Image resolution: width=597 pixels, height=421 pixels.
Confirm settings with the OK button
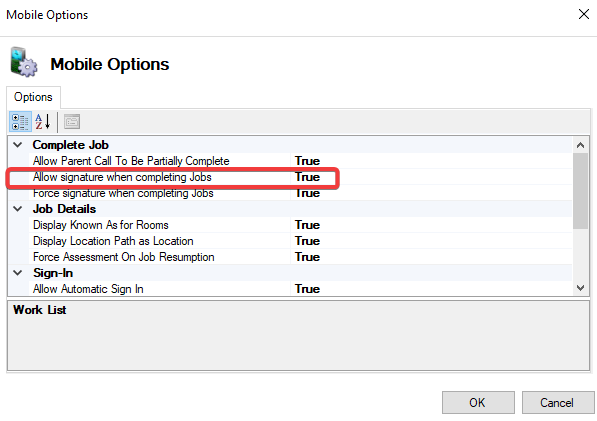click(x=478, y=402)
